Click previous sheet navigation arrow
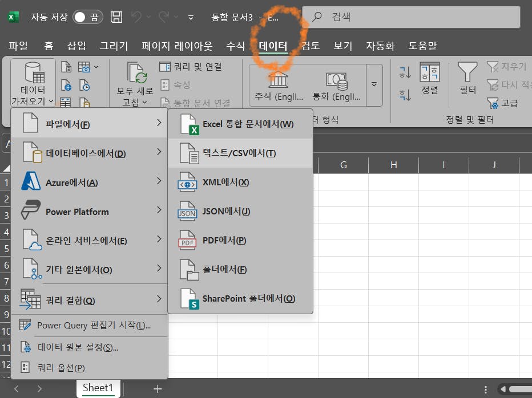 [x=17, y=388]
